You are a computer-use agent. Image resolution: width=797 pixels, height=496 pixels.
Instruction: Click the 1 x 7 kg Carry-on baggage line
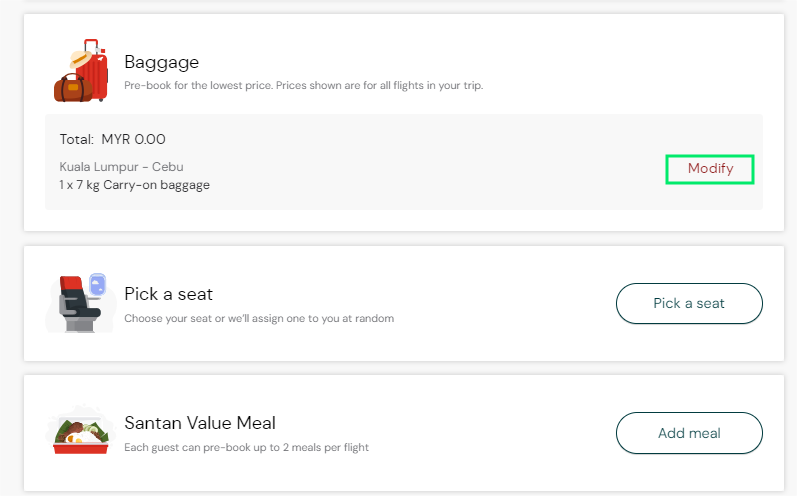(x=134, y=185)
